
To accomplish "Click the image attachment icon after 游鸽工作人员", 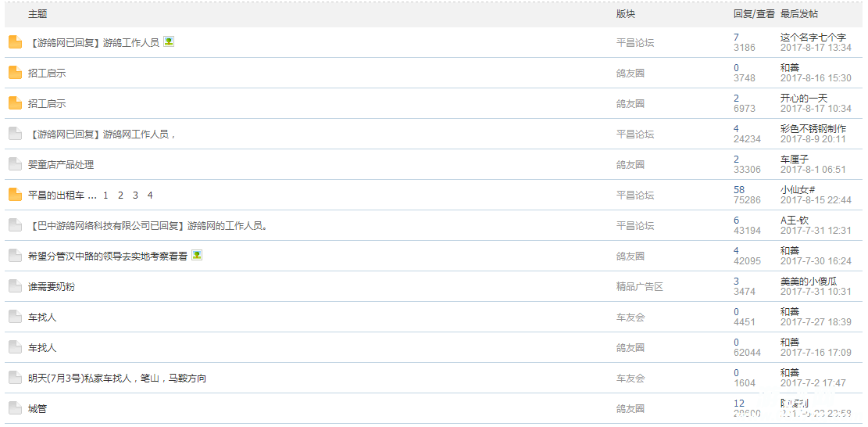I will [x=169, y=41].
